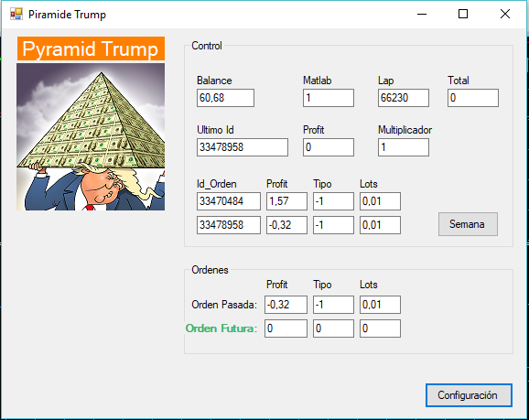Viewport: 529px width, 420px height.
Task: Click the Semana button
Action: (x=468, y=224)
